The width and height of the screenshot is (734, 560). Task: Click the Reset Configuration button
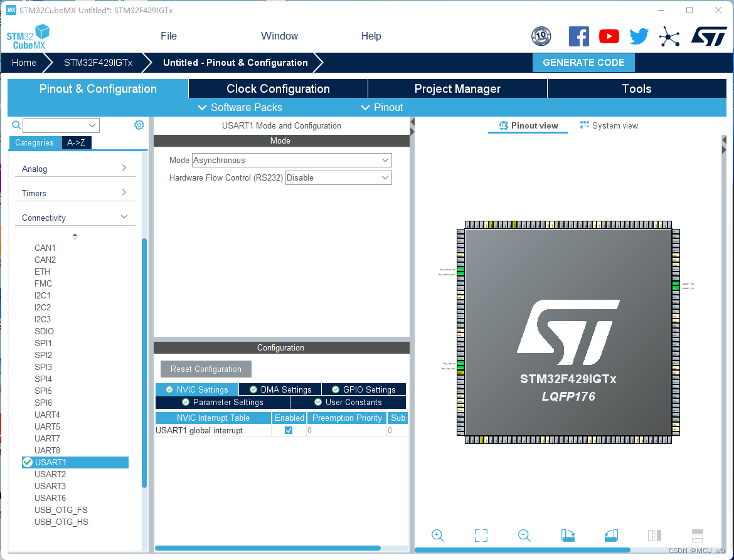point(206,369)
